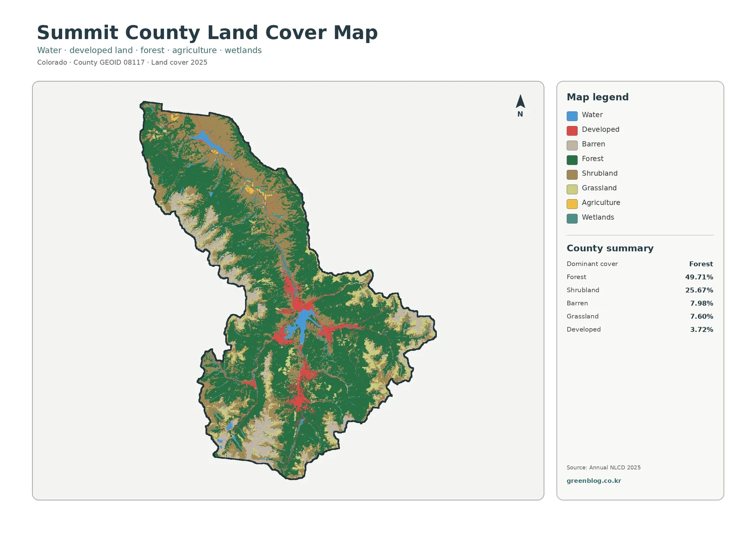Click the Developed 3.72% value
The width and height of the screenshot is (756, 535).
coord(701,329)
